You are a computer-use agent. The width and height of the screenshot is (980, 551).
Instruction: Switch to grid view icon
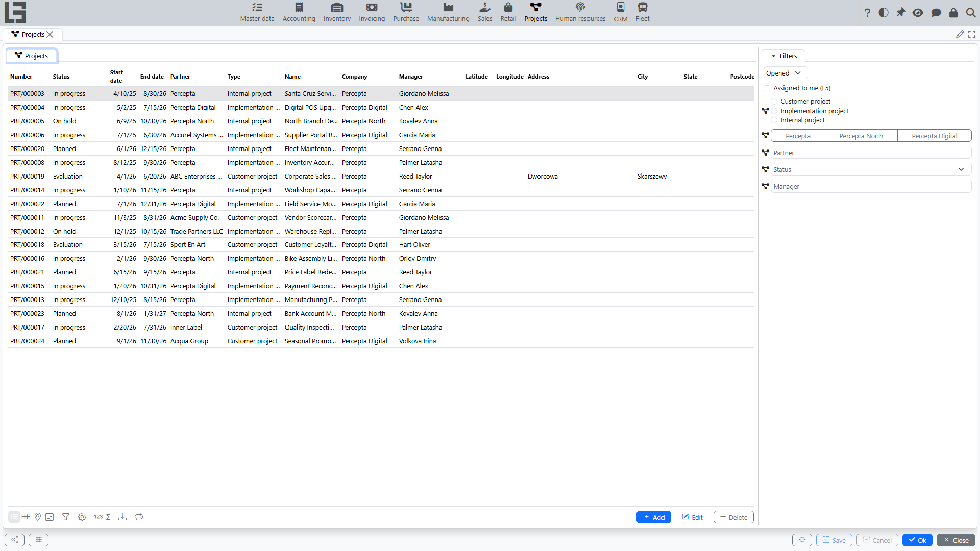(x=26, y=517)
